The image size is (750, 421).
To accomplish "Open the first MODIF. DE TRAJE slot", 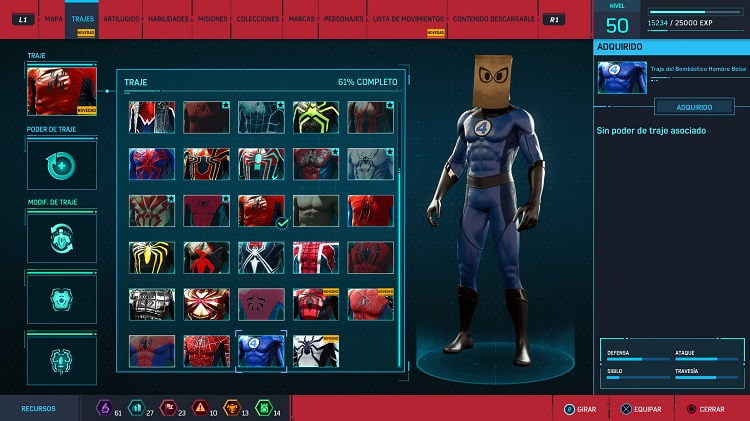I will [x=62, y=238].
